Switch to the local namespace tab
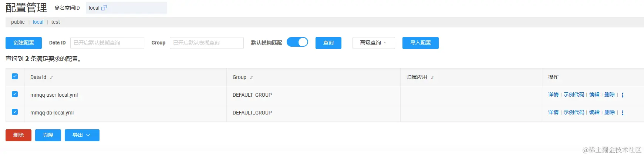 [x=38, y=22]
